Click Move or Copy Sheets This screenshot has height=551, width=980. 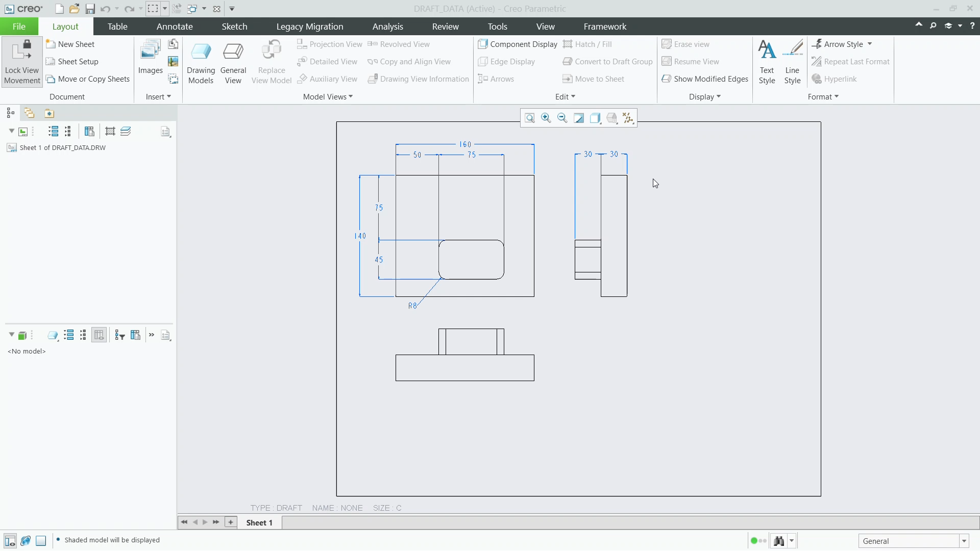pyautogui.click(x=88, y=79)
